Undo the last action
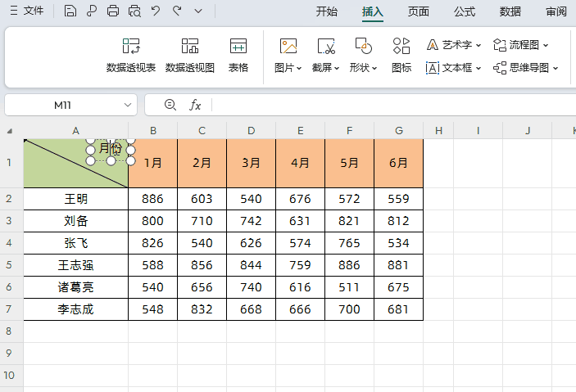Image resolution: width=576 pixels, height=392 pixels. 156,11
